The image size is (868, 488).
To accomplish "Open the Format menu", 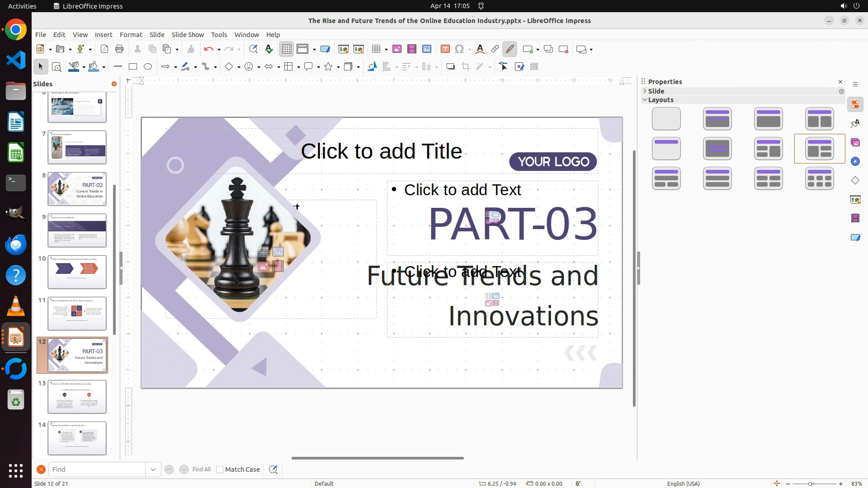I will click(131, 35).
